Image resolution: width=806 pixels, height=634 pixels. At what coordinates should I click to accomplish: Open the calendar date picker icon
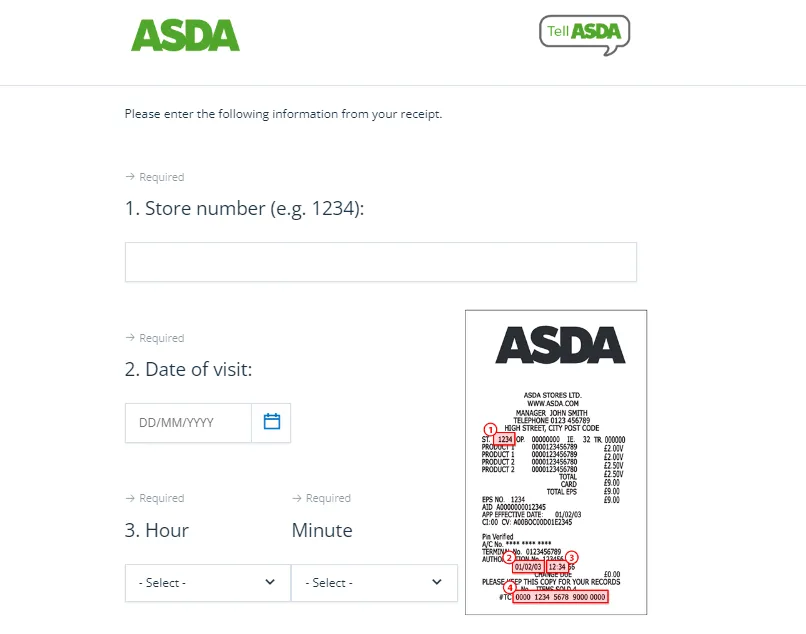click(272, 422)
